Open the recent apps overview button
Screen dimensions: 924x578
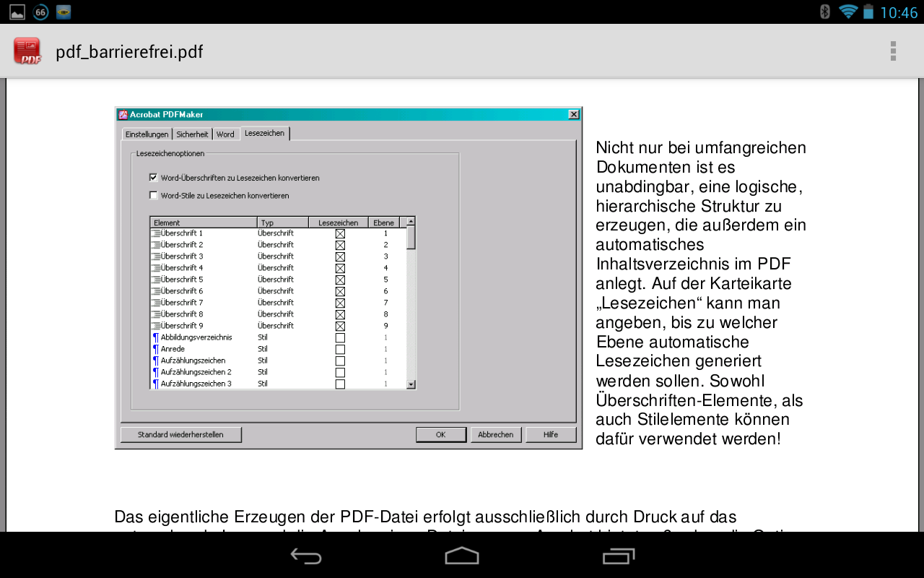click(618, 556)
